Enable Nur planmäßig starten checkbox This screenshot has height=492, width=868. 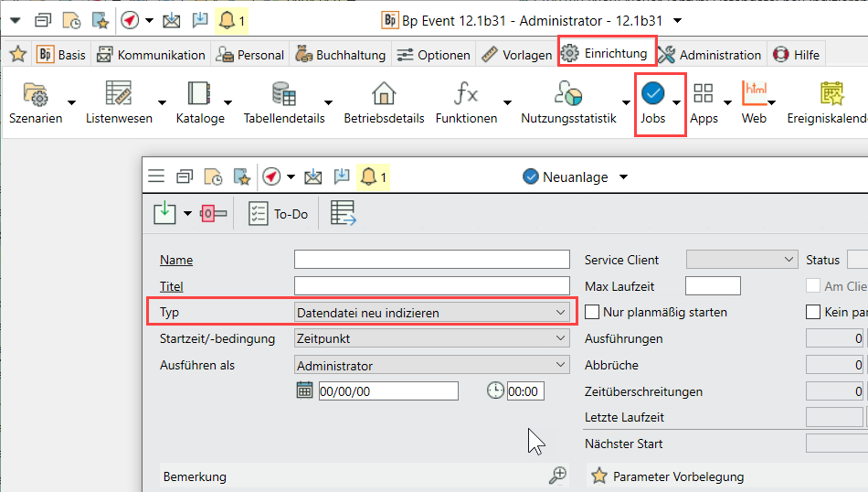tap(592, 312)
